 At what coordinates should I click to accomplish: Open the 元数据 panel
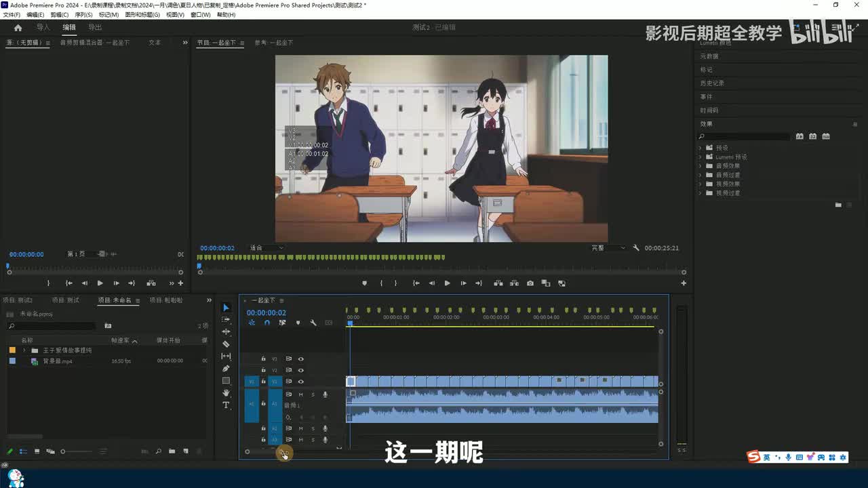[709, 56]
